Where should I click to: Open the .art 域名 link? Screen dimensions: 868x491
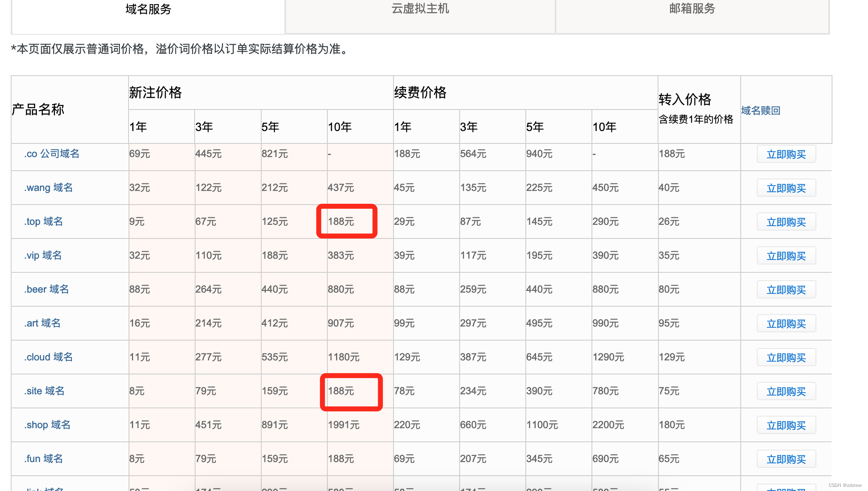[42, 323]
